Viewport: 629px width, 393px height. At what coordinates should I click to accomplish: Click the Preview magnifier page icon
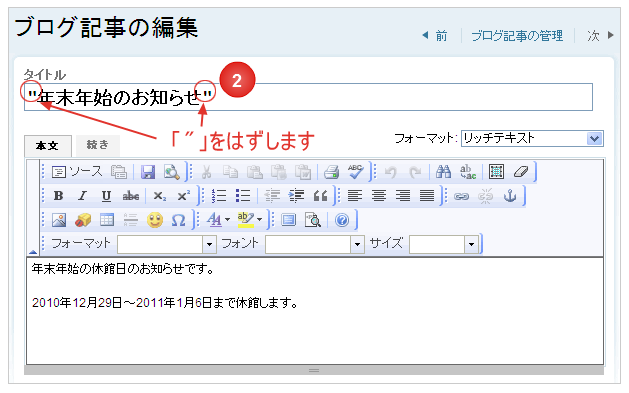[x=172, y=172]
